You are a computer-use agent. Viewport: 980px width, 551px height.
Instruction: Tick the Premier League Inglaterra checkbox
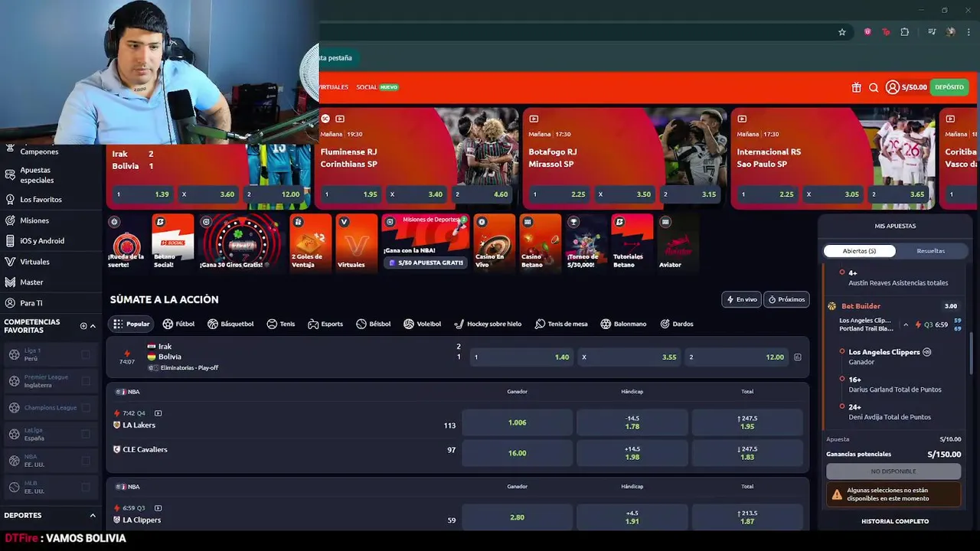(x=86, y=381)
